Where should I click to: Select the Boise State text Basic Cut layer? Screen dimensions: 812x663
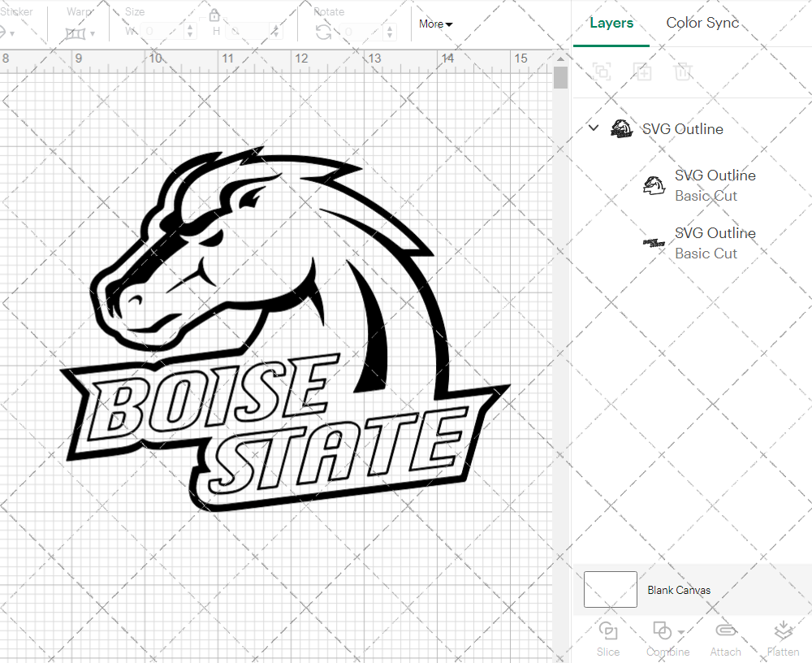click(715, 242)
